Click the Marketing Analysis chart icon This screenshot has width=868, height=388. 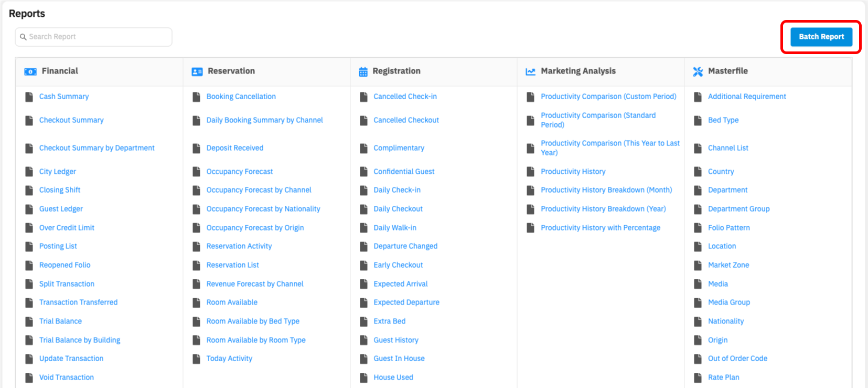531,71
